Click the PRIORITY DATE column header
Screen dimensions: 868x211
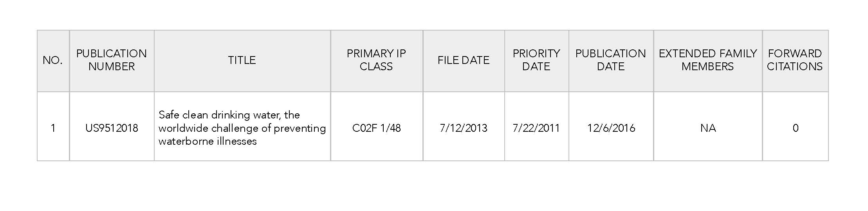536,60
